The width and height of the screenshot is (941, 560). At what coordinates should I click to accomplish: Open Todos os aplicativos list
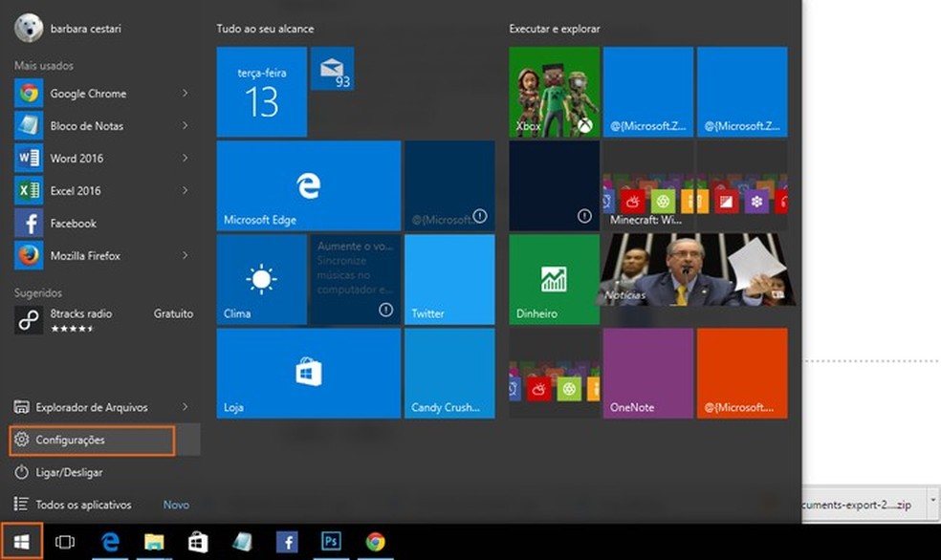pos(83,505)
